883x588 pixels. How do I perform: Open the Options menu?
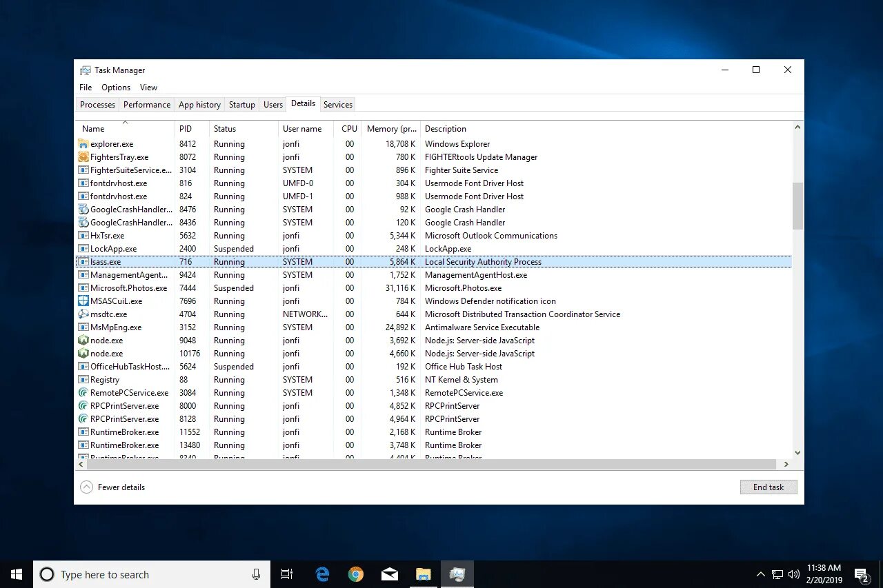coord(116,88)
